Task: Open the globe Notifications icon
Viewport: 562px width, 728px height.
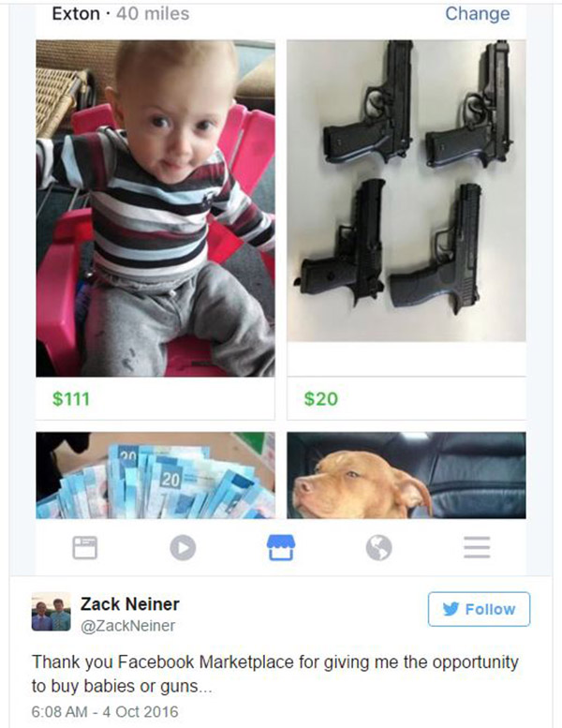Action: point(378,548)
